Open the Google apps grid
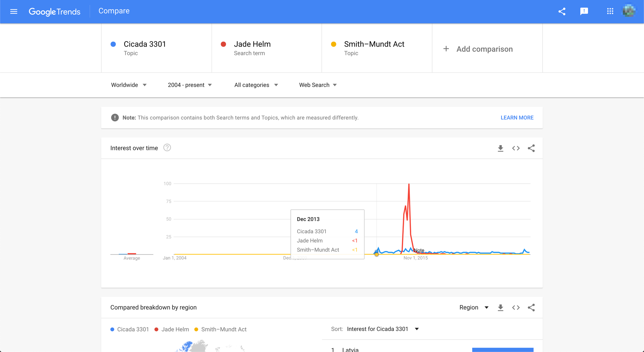Viewport: 644px width, 352px height. click(x=610, y=12)
